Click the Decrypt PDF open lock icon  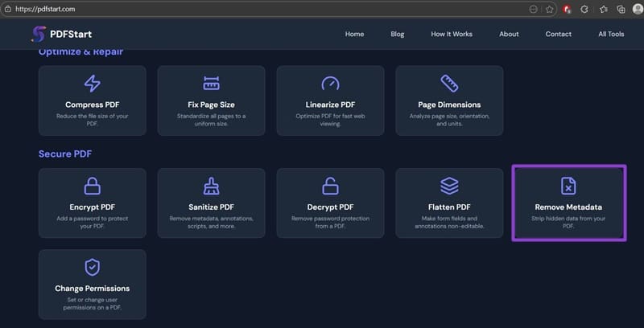pyautogui.click(x=331, y=186)
